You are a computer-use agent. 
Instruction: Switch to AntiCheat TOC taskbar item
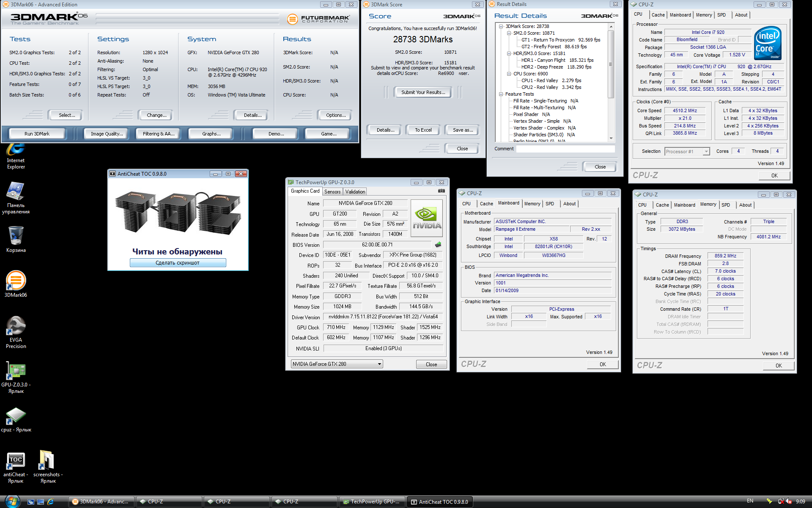pyautogui.click(x=439, y=502)
